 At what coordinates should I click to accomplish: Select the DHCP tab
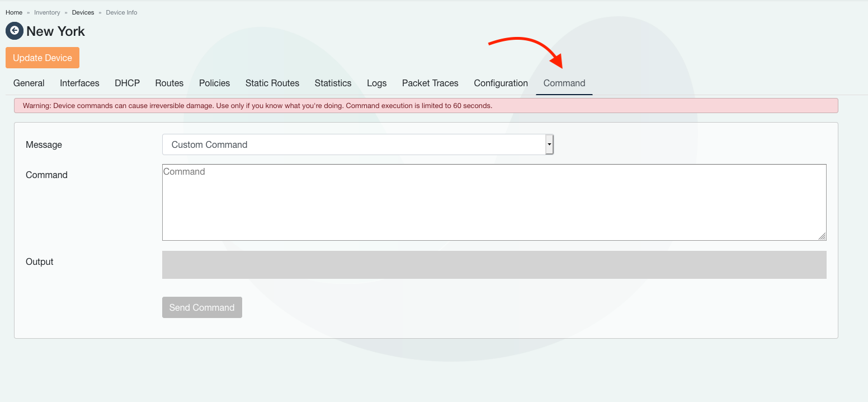point(127,83)
